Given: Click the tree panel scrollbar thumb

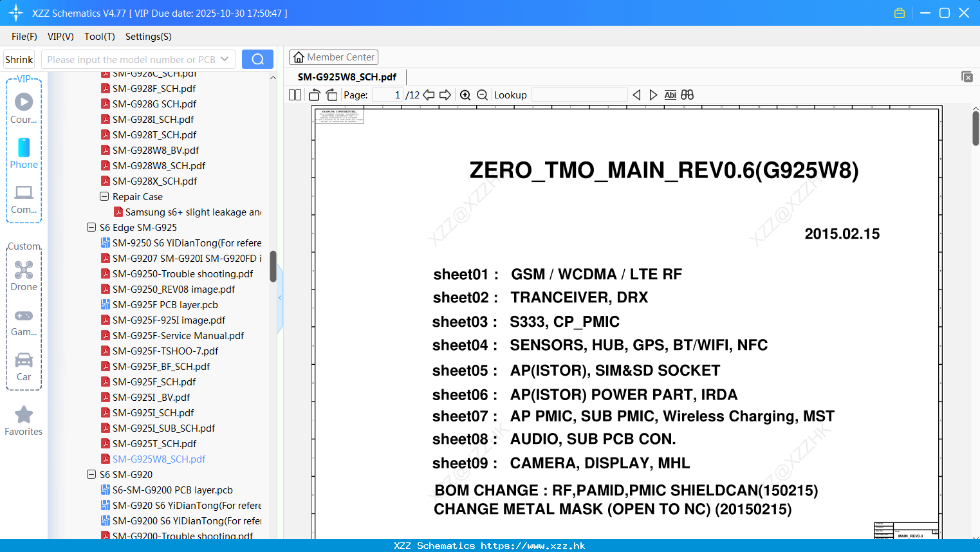Looking at the screenshot, I should (273, 266).
